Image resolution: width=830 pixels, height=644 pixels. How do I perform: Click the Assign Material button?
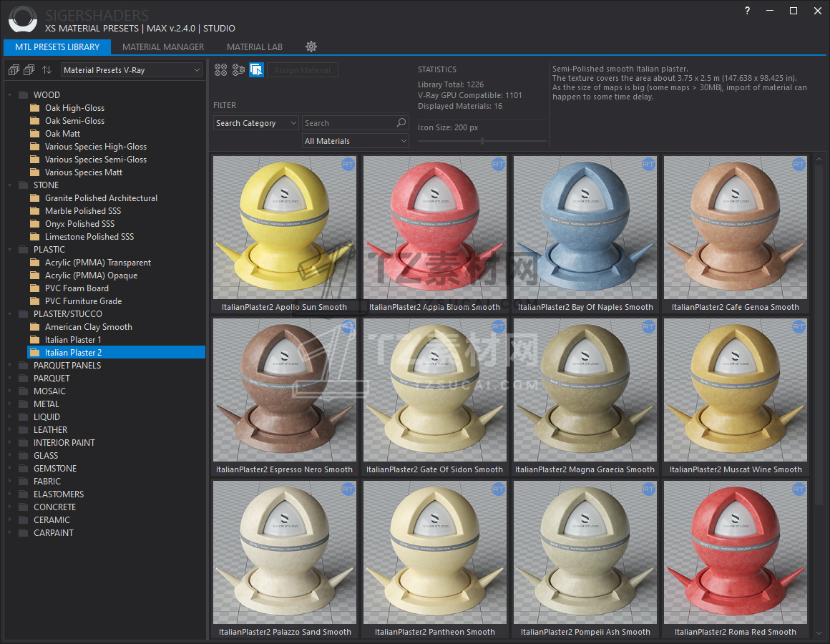point(302,70)
